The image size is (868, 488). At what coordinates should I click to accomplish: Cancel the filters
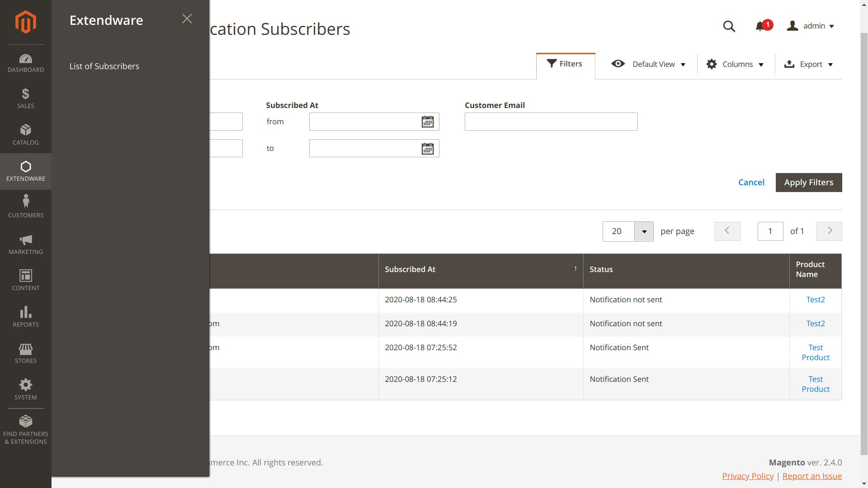(751, 182)
